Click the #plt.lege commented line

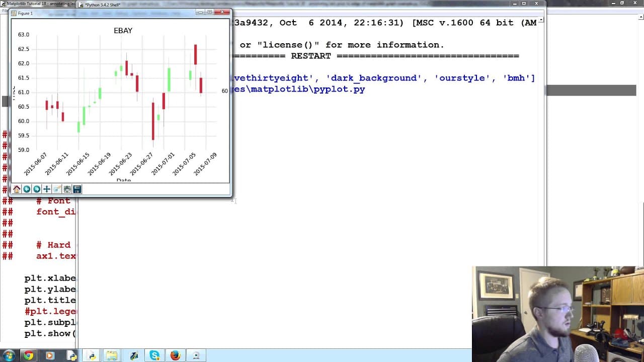pos(50,311)
